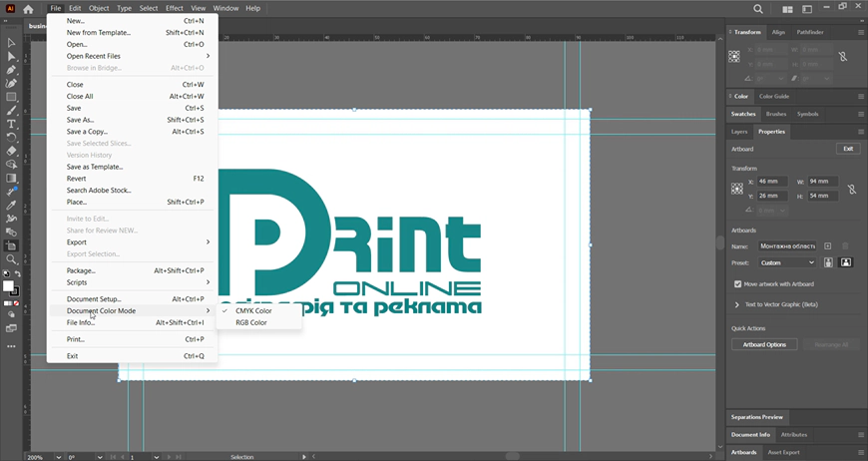This screenshot has width=868, height=461.
Task: Open the artboard Preset Custom dropdown
Action: pos(786,262)
